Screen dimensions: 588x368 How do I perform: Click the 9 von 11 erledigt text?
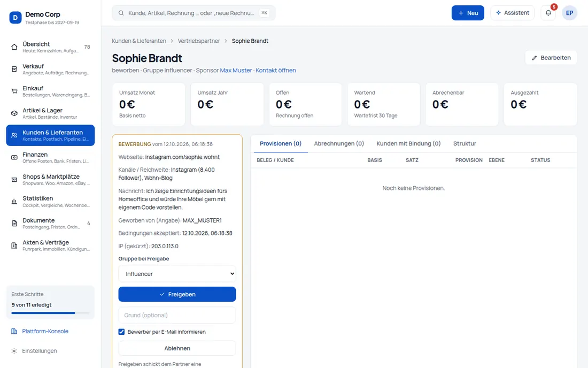click(x=32, y=305)
